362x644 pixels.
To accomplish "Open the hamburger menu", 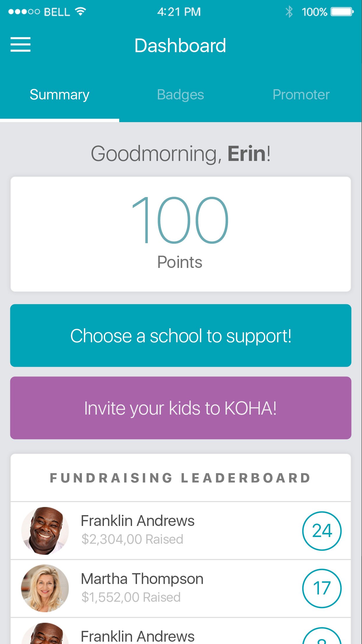I will pyautogui.click(x=20, y=45).
